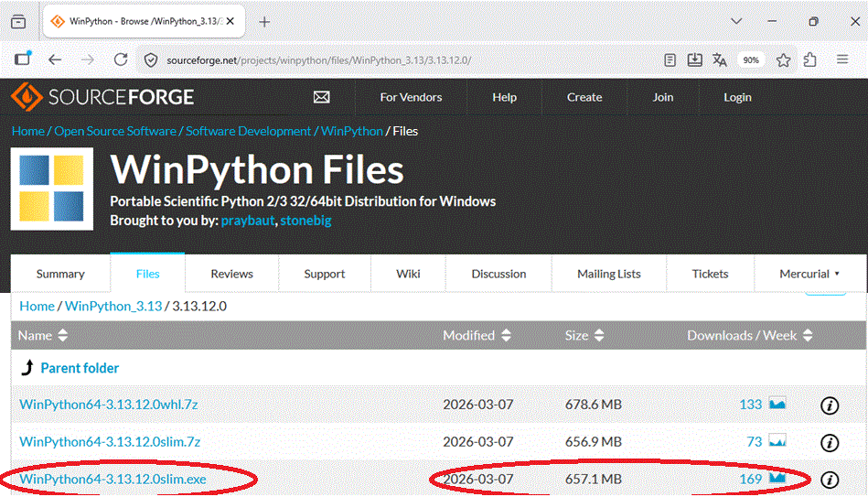Download WinPython64-3.13.12.0slim.7z
868x497 pixels.
[x=110, y=441]
